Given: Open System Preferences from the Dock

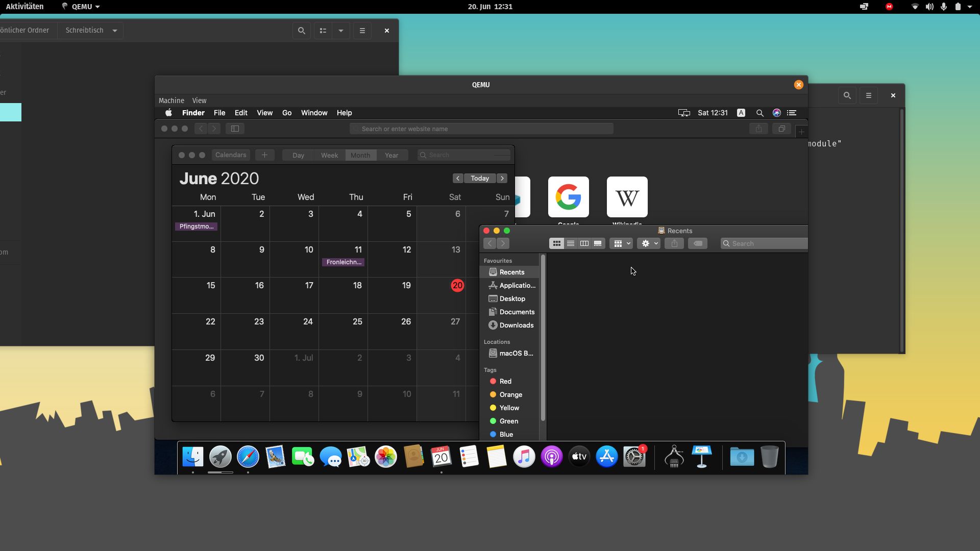Looking at the screenshot, I should (634, 457).
